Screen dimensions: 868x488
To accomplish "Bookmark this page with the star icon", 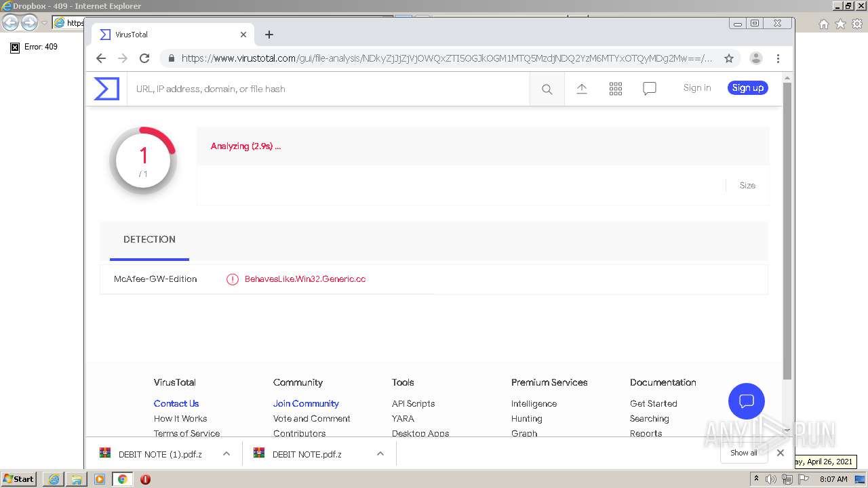I will (x=729, y=58).
